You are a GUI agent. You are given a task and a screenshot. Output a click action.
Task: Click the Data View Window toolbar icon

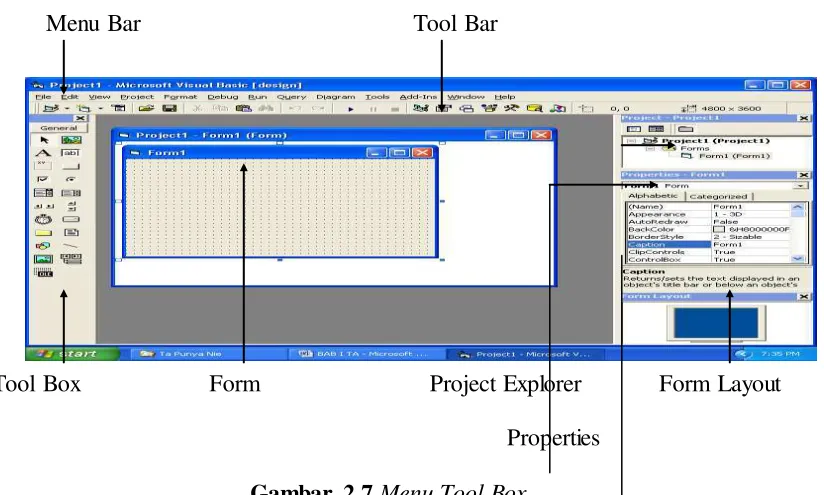point(534,108)
